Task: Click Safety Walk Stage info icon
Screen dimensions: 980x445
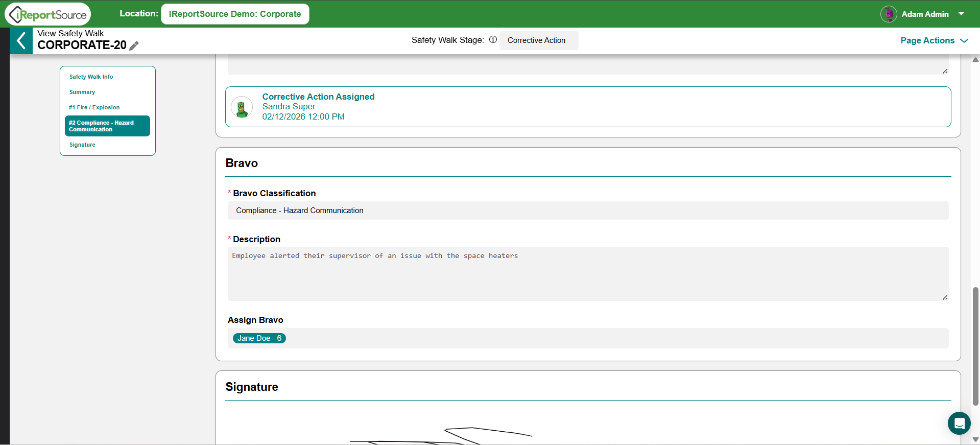Action: [x=493, y=39]
